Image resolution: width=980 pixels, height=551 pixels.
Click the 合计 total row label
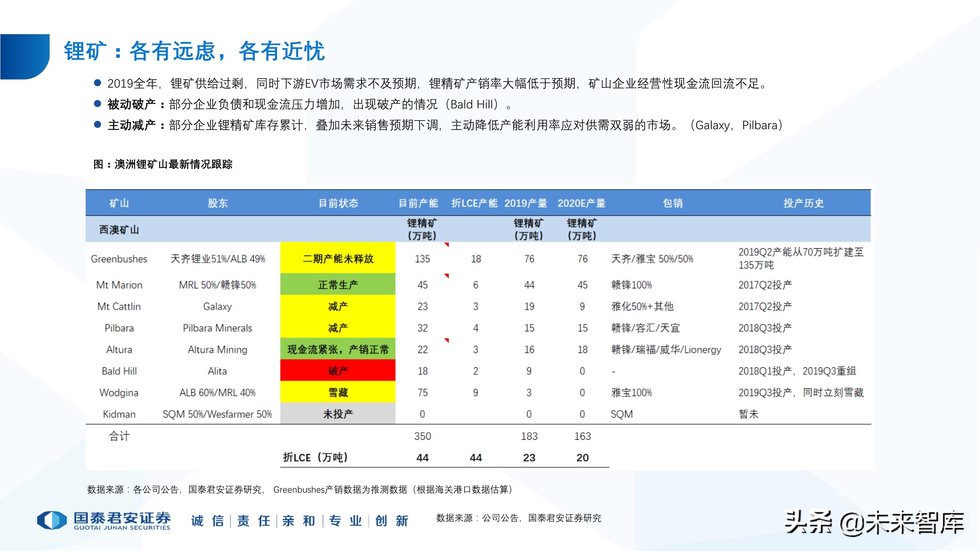(x=119, y=436)
